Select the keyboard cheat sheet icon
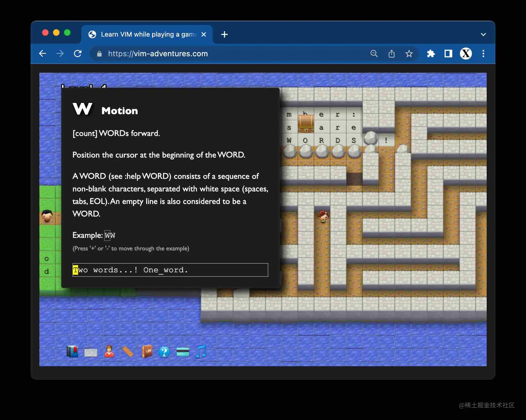This screenshot has height=420, width=526. coord(90,352)
